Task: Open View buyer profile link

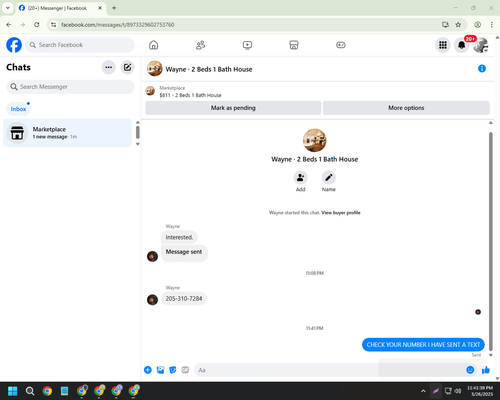Action: click(x=341, y=213)
